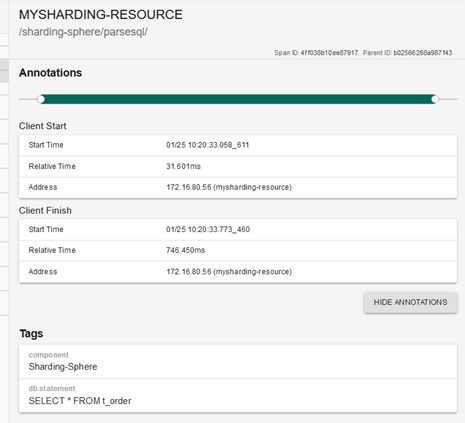465x423 pixels.
Task: Select the Client Start annotation marker
Action: pos(41,99)
